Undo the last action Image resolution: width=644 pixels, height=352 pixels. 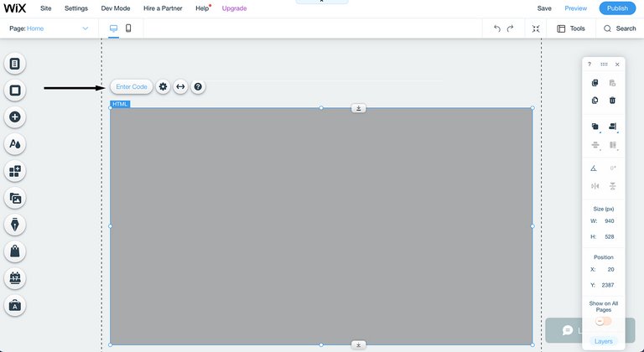point(497,28)
